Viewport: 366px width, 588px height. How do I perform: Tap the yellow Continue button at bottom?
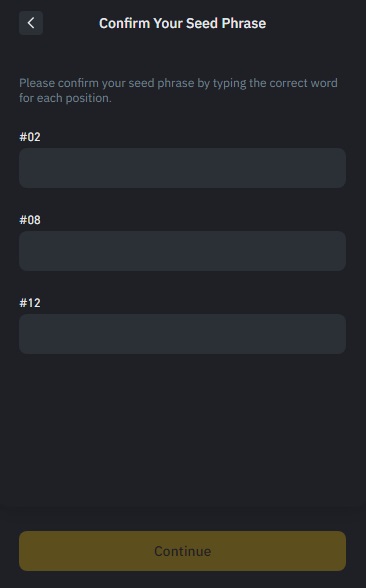pos(182,551)
